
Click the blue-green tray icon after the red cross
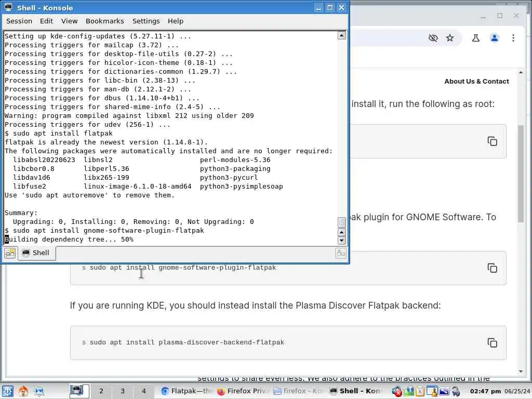409,391
